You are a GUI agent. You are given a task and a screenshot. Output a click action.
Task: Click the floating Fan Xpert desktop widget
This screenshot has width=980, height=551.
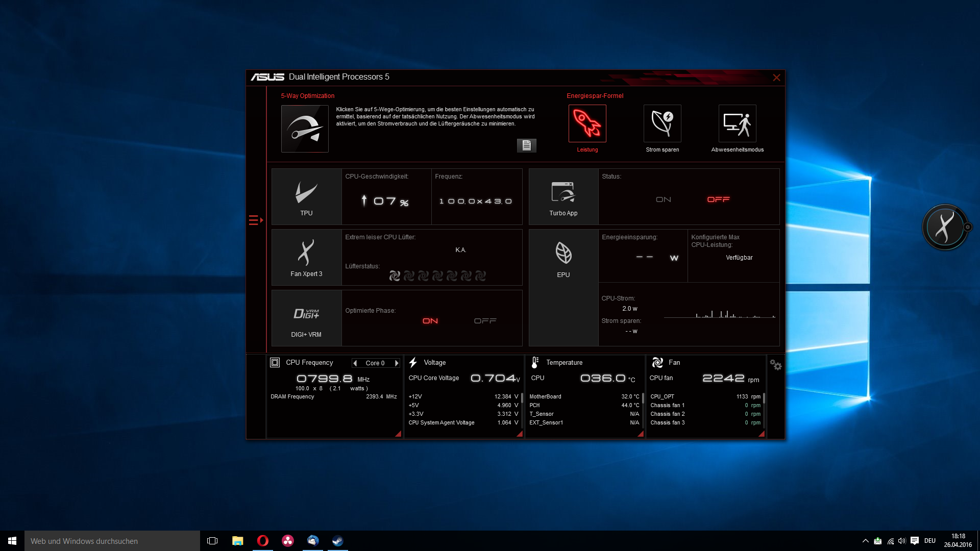coord(945,228)
